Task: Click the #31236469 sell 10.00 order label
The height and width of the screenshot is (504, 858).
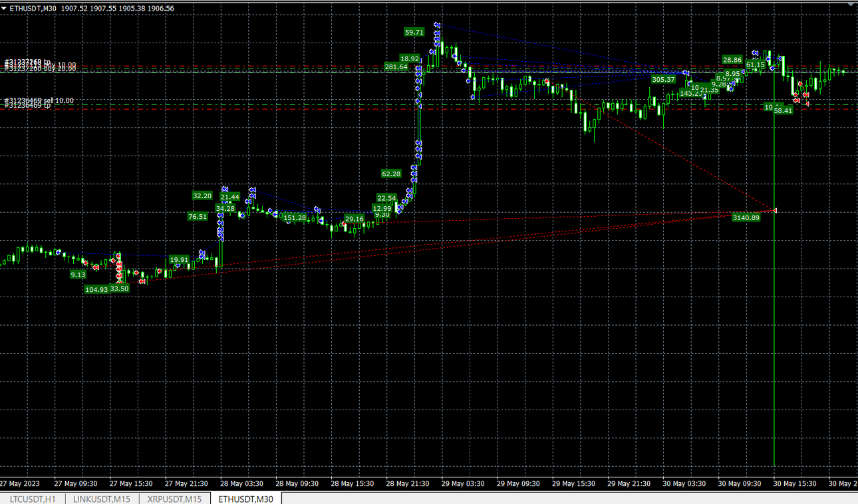Action: coord(39,100)
